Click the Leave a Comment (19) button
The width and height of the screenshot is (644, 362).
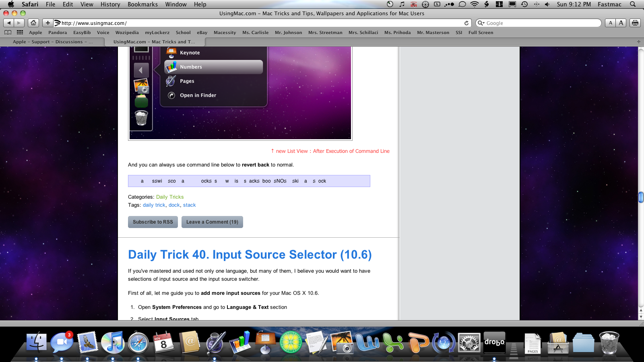point(212,222)
